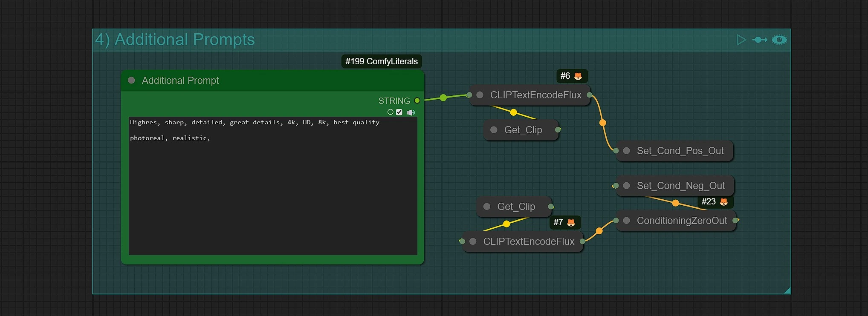Click orange link midpoint below Set_Cond_Neg_Out
This screenshot has height=316, width=868.
pyautogui.click(x=675, y=203)
